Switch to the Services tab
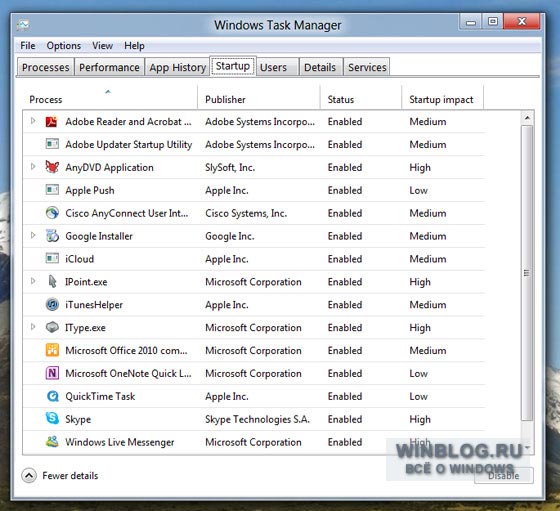Viewport: 560px width, 511px height. pyautogui.click(x=367, y=67)
